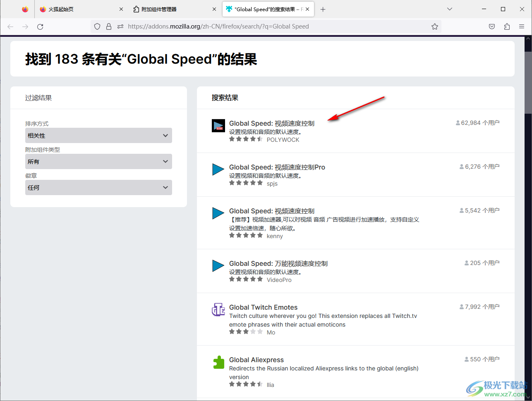Switch to the 火狐起始页 tab

tap(81, 9)
